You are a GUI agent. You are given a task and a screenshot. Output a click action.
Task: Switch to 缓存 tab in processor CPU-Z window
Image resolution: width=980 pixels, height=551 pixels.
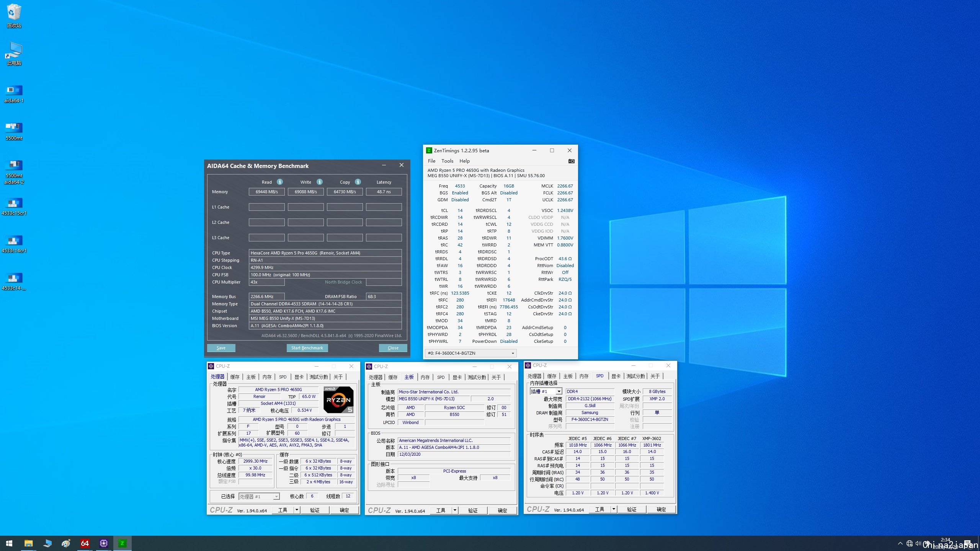pyautogui.click(x=235, y=377)
